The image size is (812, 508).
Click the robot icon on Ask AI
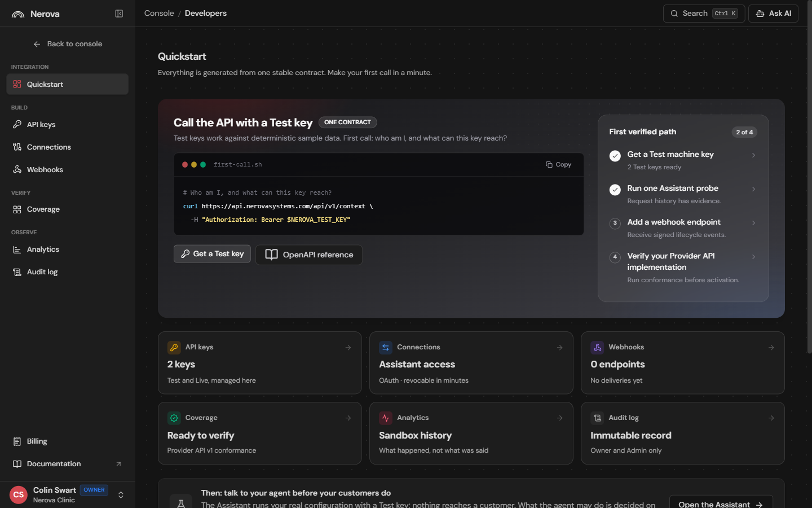tap(760, 14)
